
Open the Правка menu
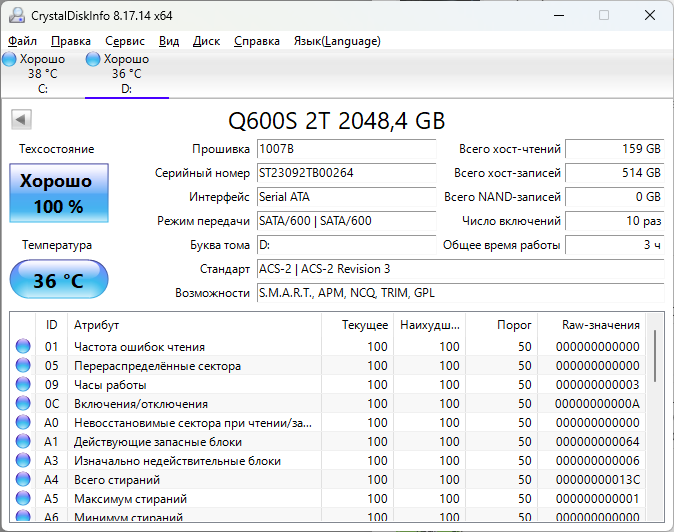(x=71, y=41)
